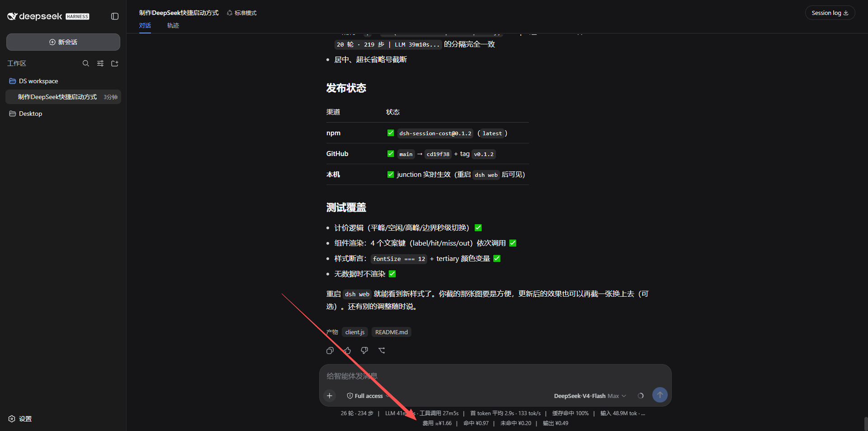Focus the 给智能体发消息 message input
Screen dimensions: 868x431
coord(495,376)
